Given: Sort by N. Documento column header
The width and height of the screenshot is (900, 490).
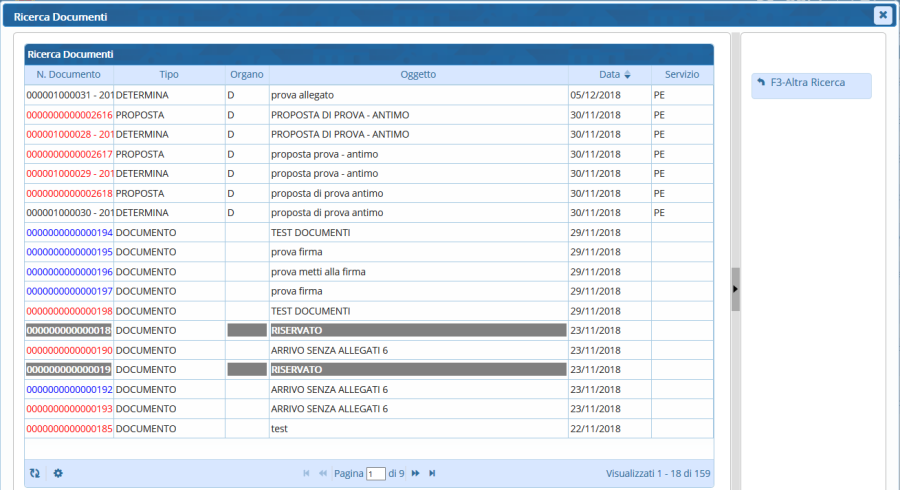Looking at the screenshot, I should tap(69, 75).
